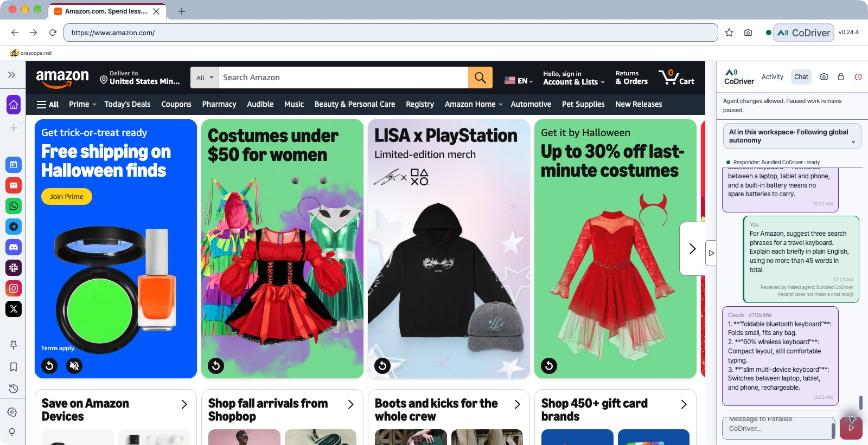Expand the Account & Lists menu

[573, 78]
